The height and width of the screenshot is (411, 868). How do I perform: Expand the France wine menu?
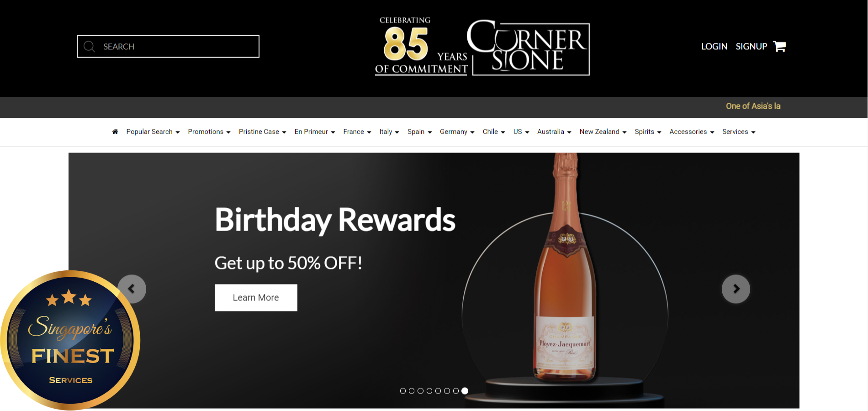tap(357, 132)
